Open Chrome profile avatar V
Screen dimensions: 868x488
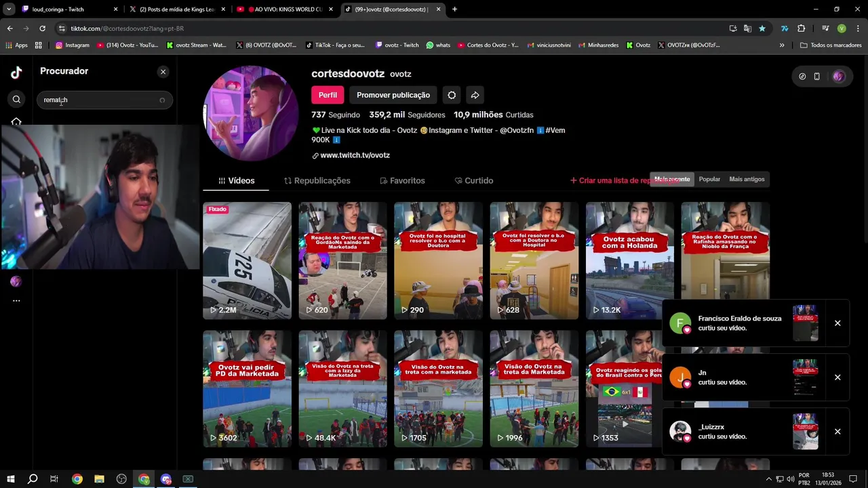tap(842, 28)
